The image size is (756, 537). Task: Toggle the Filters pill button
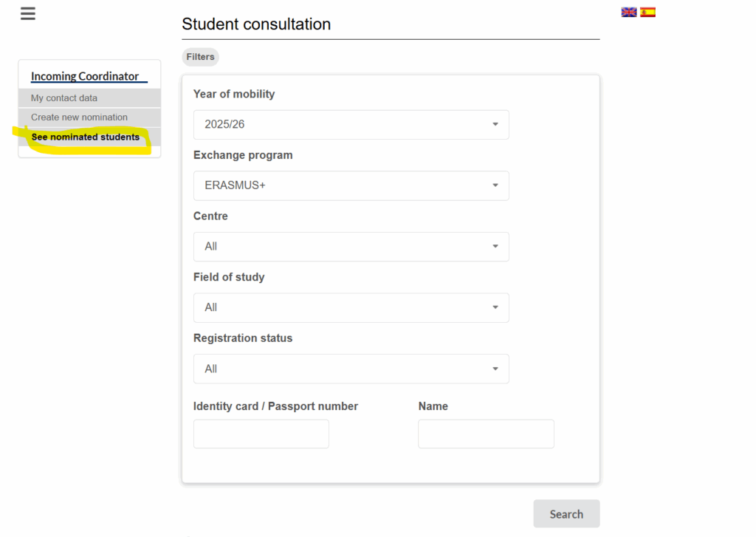click(x=201, y=57)
